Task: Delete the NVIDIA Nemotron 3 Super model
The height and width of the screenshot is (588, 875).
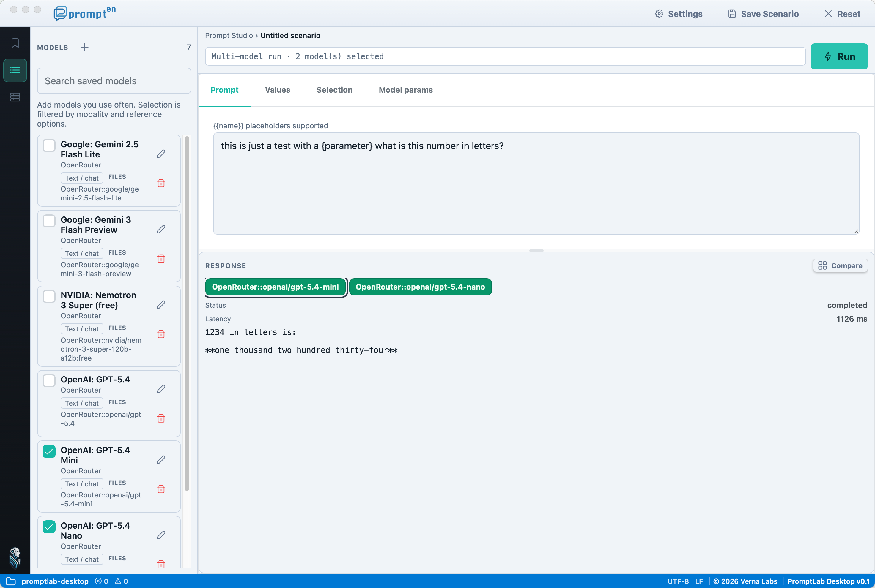Action: [x=161, y=334]
